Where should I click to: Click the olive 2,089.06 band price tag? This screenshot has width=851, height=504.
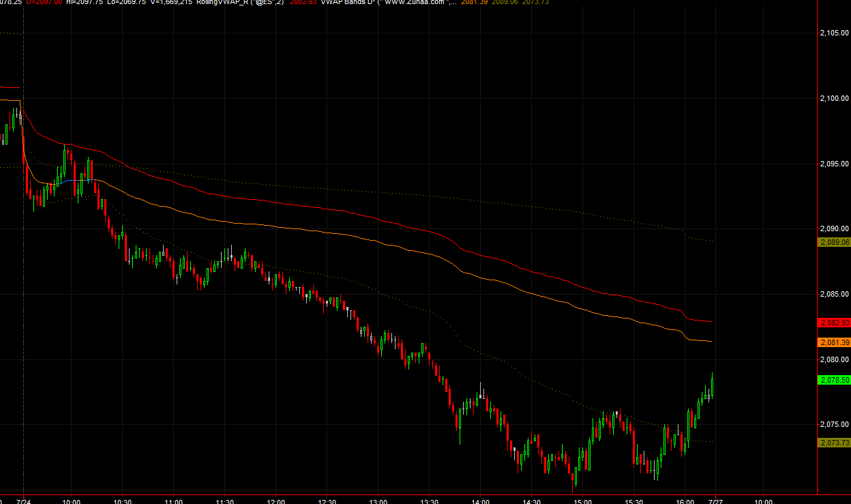pos(833,242)
